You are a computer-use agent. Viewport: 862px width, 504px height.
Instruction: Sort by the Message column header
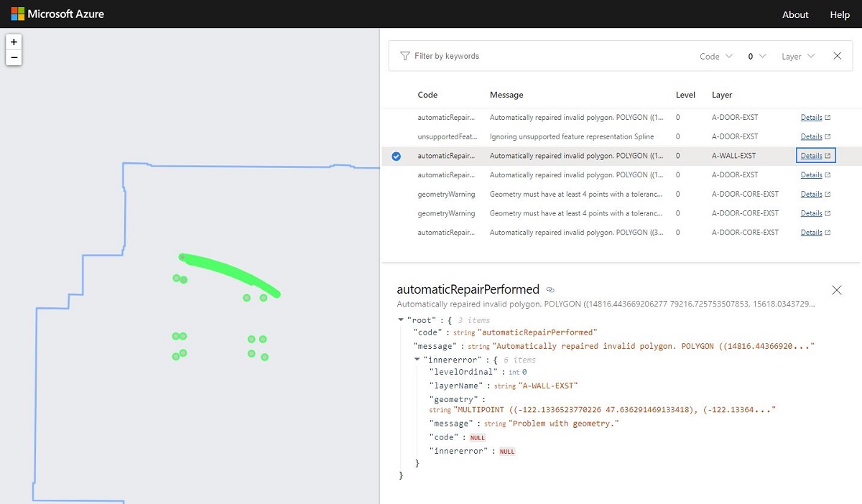(506, 95)
